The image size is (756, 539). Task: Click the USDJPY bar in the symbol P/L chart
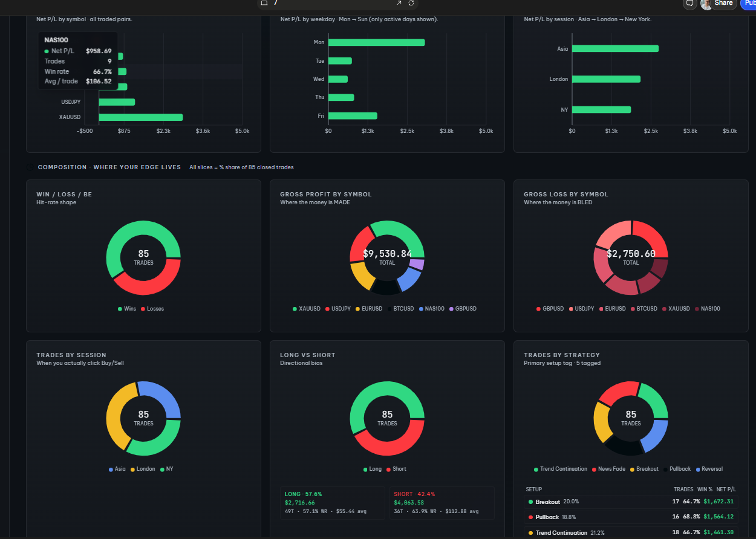[x=117, y=102]
